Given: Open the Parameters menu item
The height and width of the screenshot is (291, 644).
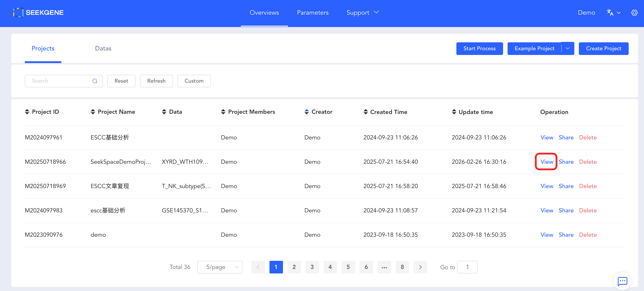Looking at the screenshot, I should 313,12.
